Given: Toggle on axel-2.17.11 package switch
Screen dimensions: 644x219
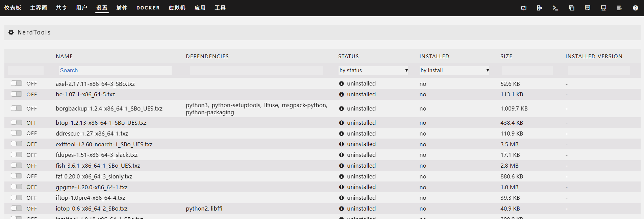Looking at the screenshot, I should pos(16,83).
